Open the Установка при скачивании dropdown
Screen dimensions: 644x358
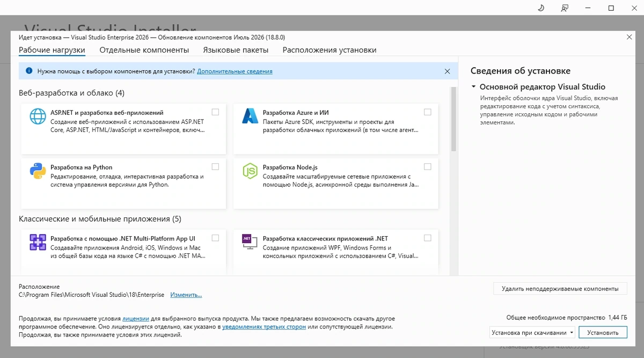coord(532,333)
